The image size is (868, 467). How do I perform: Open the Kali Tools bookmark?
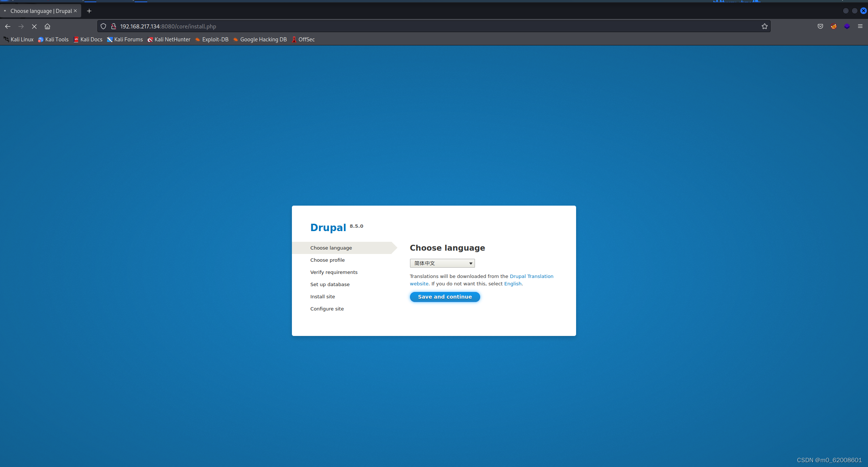pos(53,40)
